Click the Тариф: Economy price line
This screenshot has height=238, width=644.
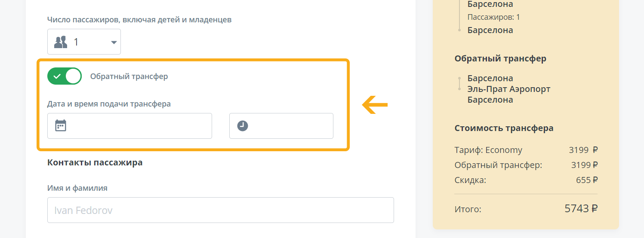click(526, 150)
